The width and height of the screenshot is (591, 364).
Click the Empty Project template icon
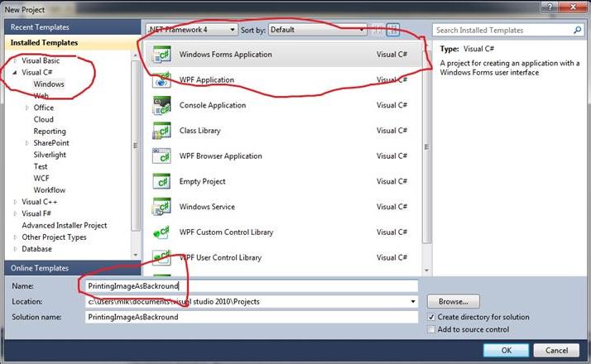[161, 182]
